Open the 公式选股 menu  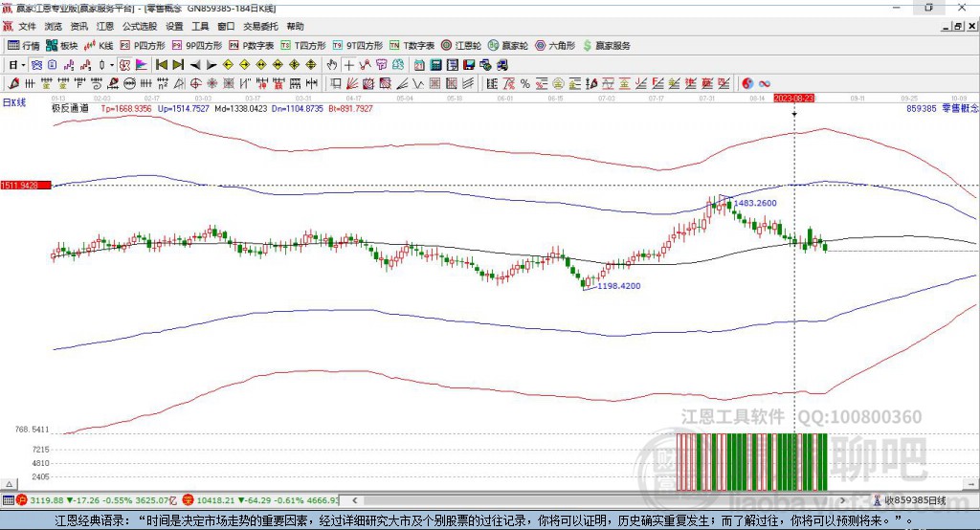pos(140,26)
